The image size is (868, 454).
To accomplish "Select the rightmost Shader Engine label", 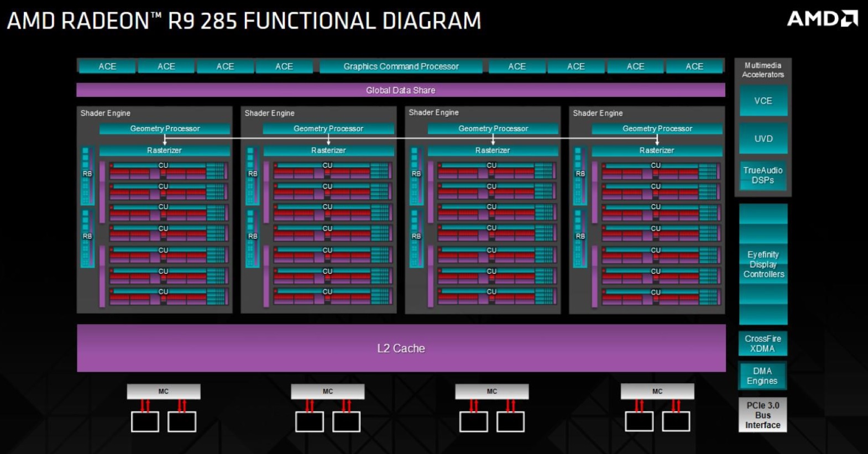I will (598, 113).
